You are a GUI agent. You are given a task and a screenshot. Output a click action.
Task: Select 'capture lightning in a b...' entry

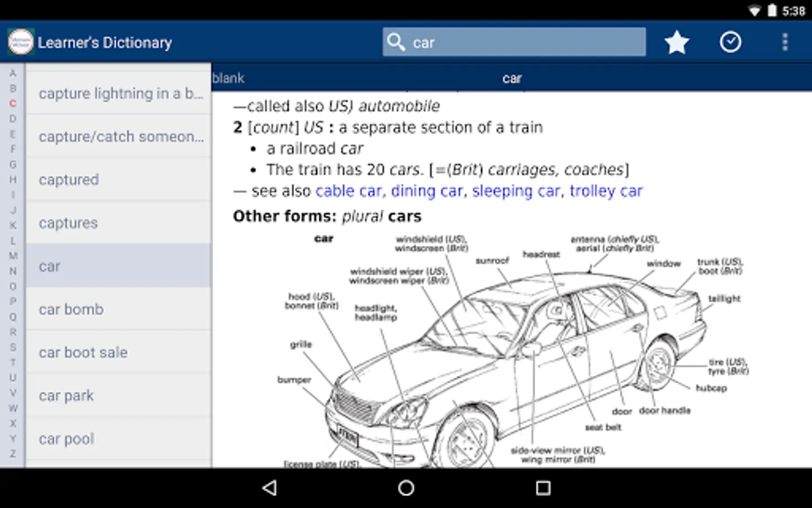(x=118, y=93)
